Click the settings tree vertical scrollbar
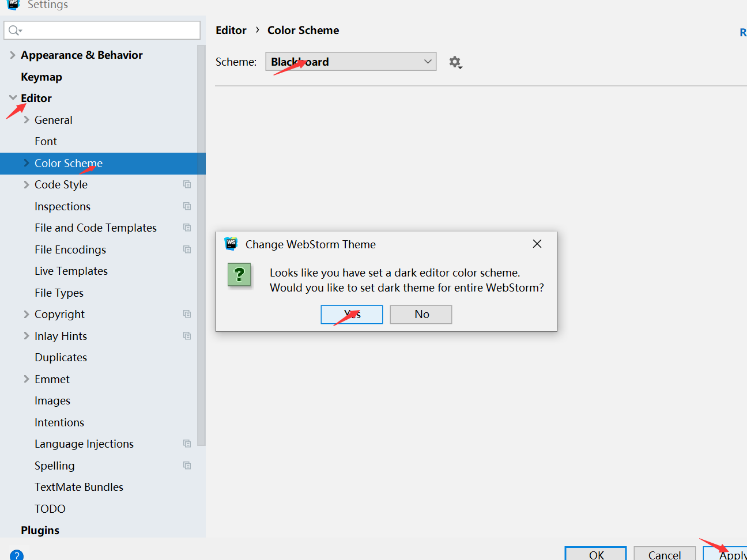 pos(201,245)
